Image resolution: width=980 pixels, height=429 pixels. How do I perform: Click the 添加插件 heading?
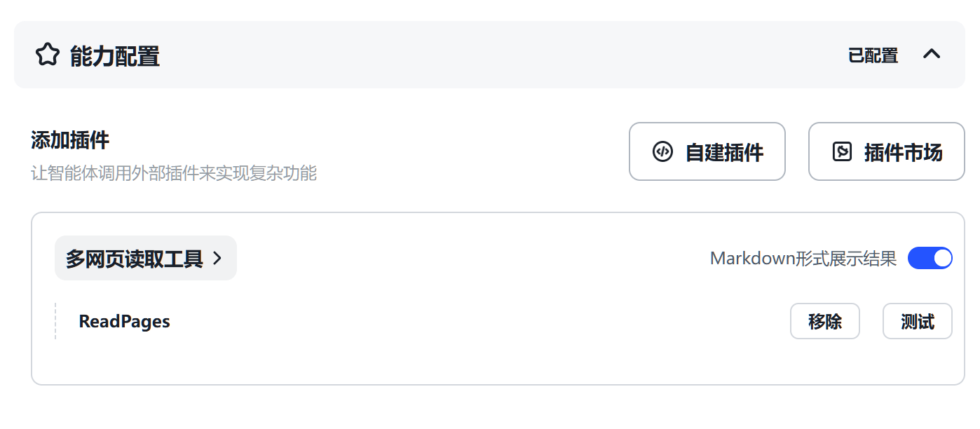[x=70, y=140]
